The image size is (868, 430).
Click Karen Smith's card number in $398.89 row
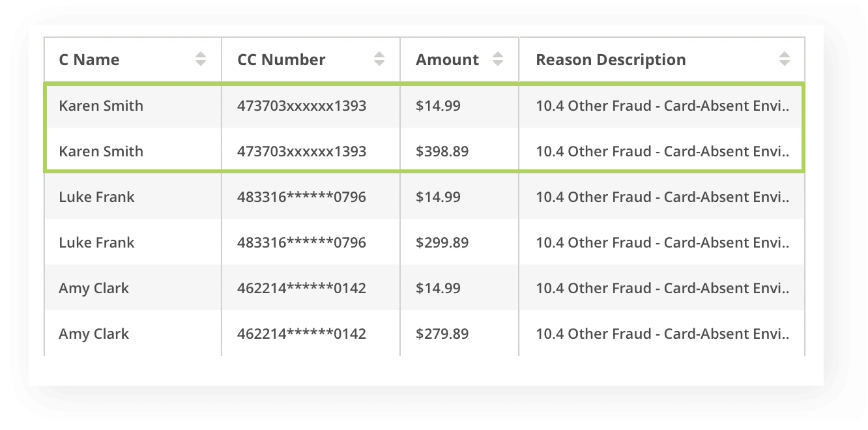302,151
